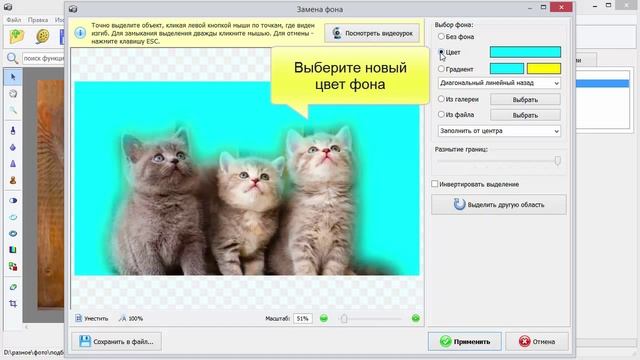Viewport: 640px width, 360px height.
Task: Click the blue info icon in hint bar
Action: tap(80, 33)
